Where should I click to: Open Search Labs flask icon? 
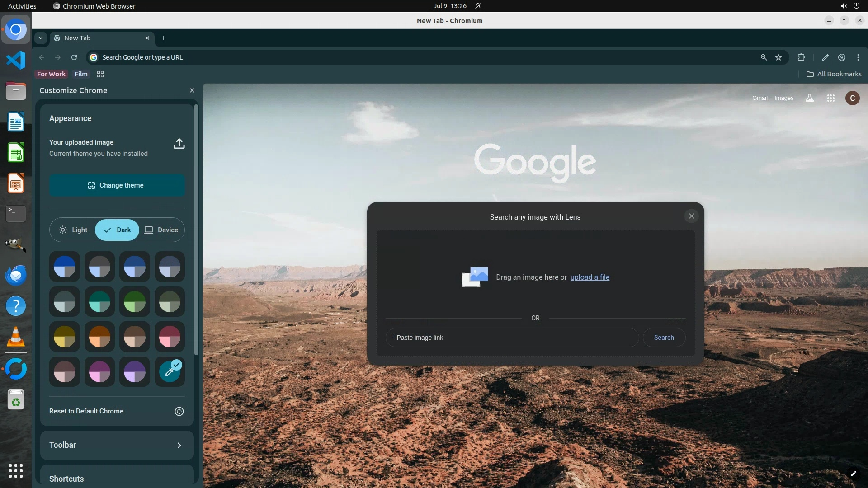coord(809,98)
